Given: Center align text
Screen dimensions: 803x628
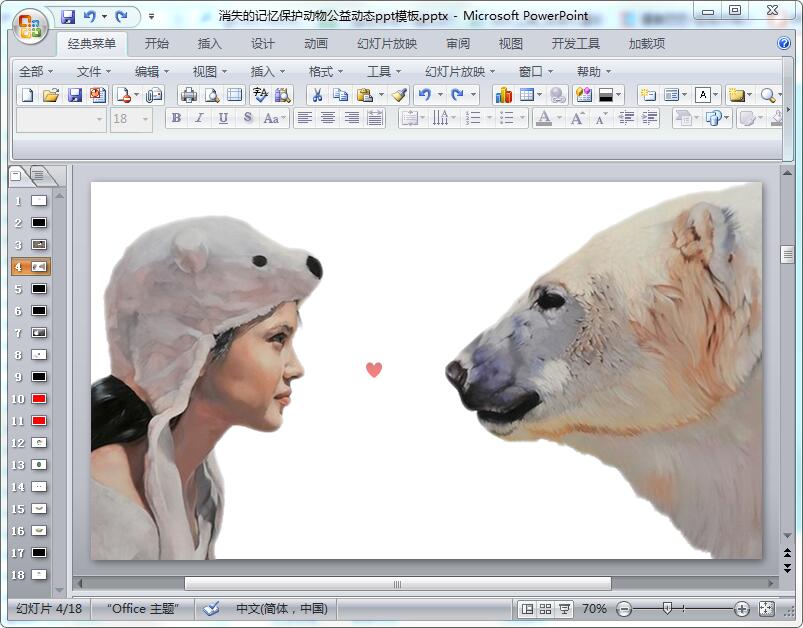Looking at the screenshot, I should 328,118.
